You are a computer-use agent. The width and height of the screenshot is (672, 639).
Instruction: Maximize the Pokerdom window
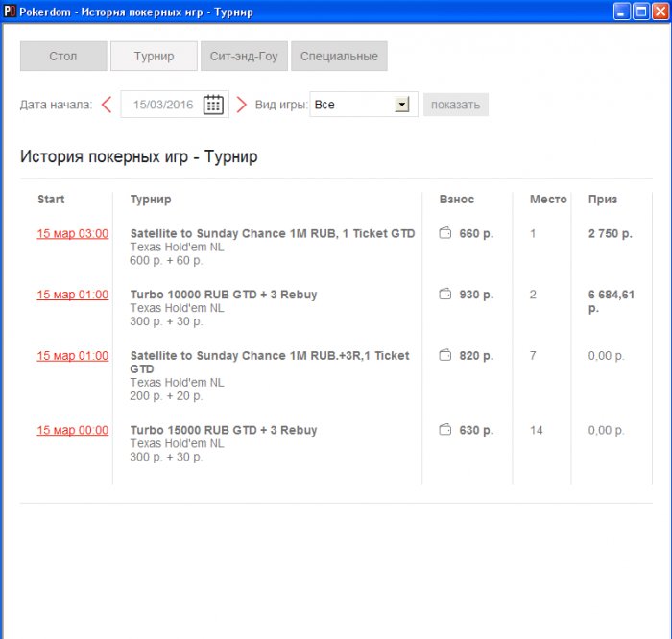(641, 12)
